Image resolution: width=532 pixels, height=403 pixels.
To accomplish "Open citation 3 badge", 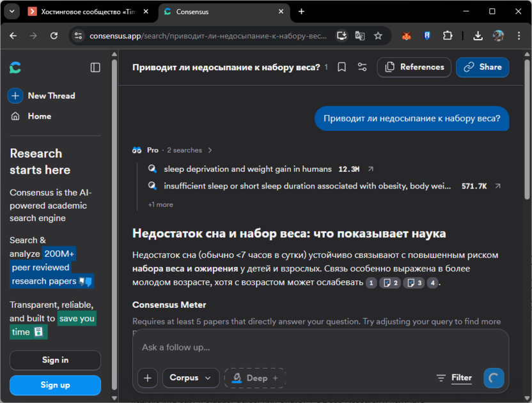I will 414,283.
